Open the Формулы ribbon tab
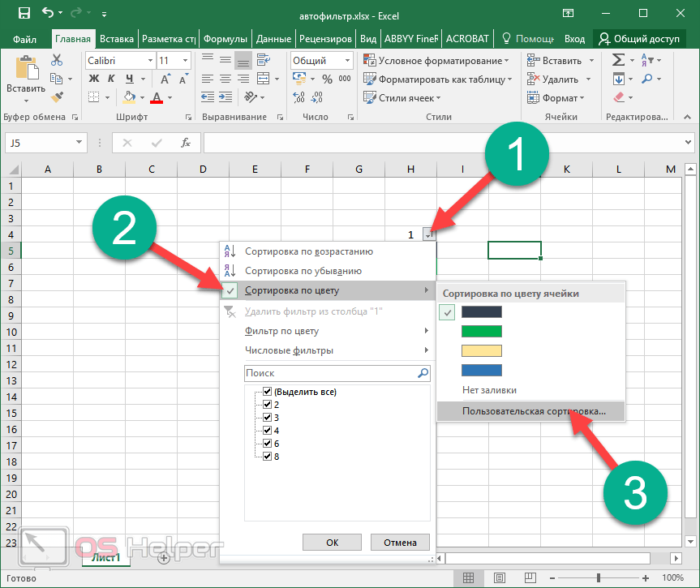Screen dimensions: 700x588 225,38
